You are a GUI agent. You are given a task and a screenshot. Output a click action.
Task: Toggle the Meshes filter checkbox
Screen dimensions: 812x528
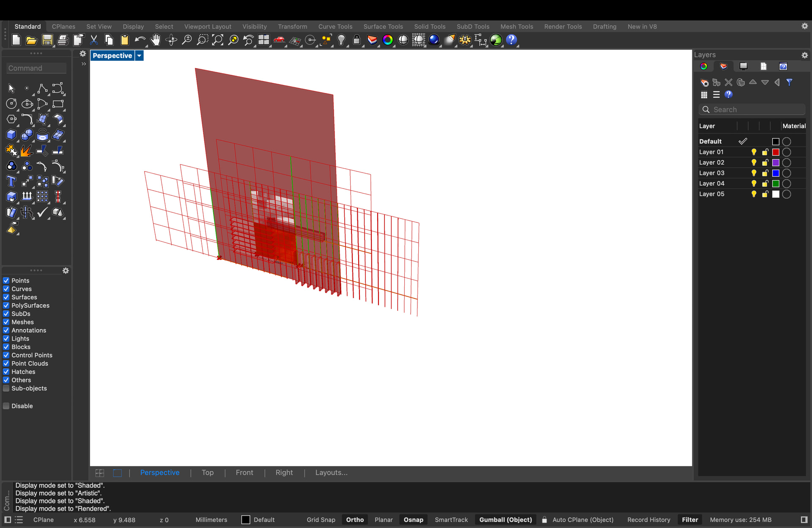tap(6, 322)
